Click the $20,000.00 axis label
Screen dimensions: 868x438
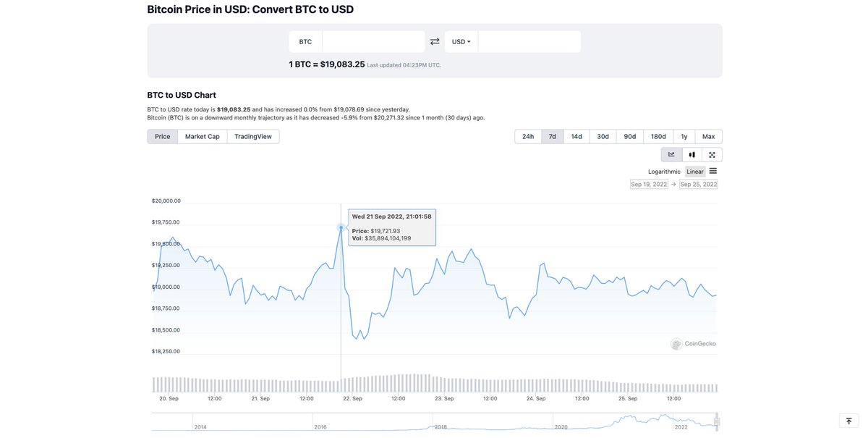166,201
